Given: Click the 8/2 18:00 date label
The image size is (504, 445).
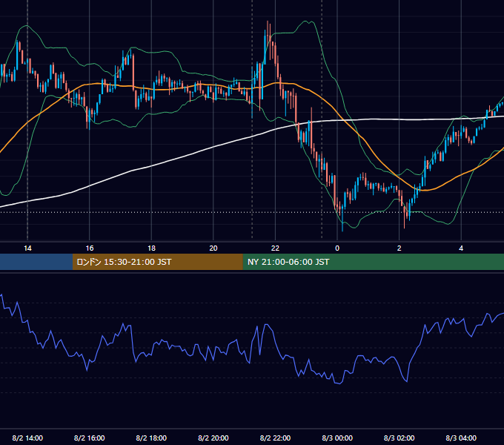Looking at the screenshot, I should coord(151,438).
